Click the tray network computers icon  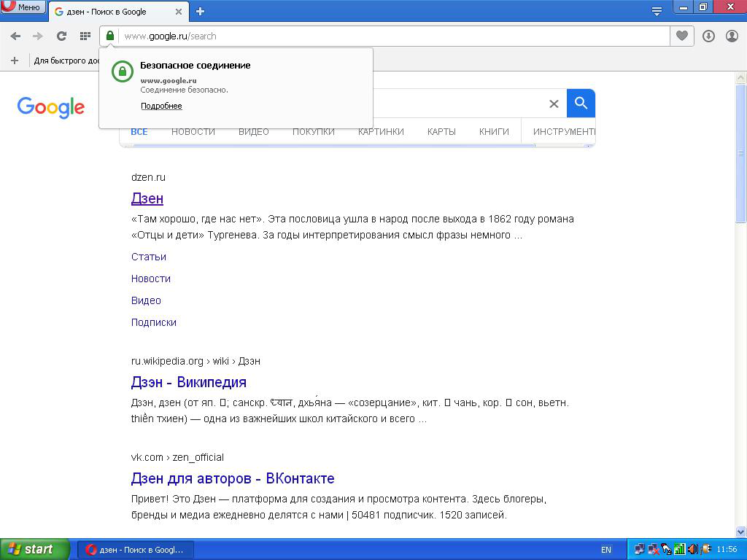[x=639, y=550]
